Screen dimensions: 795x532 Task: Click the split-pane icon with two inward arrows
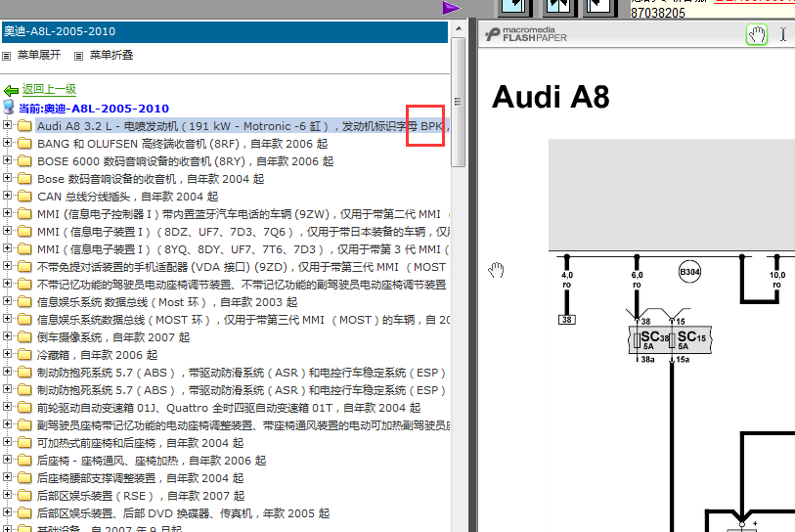coord(559,7)
